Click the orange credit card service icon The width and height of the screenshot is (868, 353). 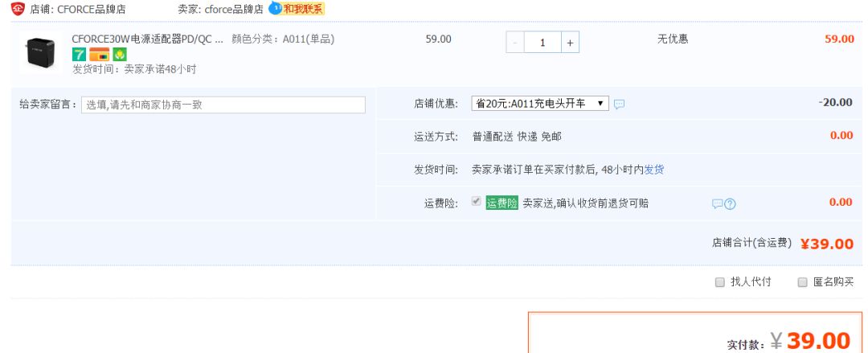[x=99, y=55]
